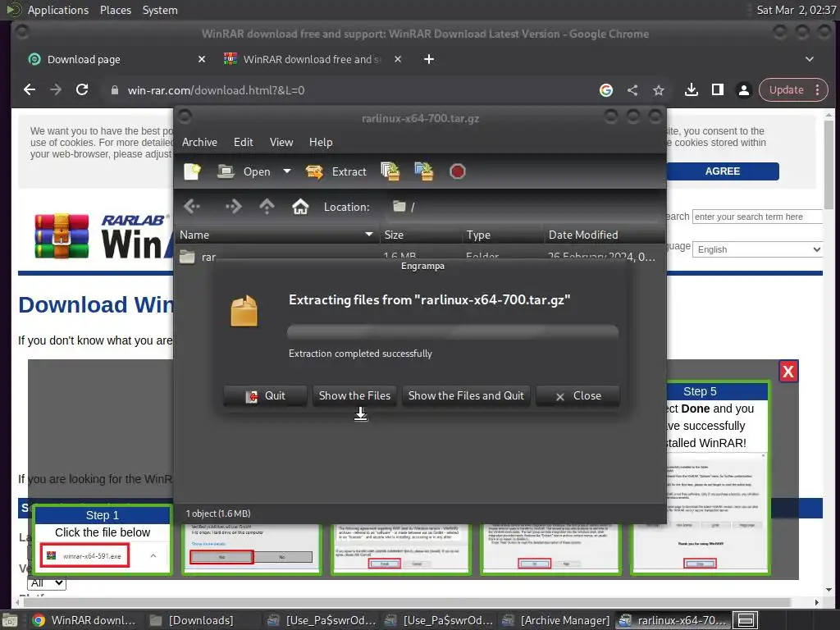This screenshot has width=840, height=630.
Task: Click Extract in the archive toolbar
Action: 336,171
